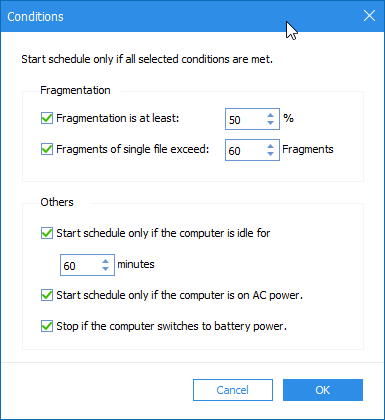Decrease file fragments count with down arrow

click(270, 154)
